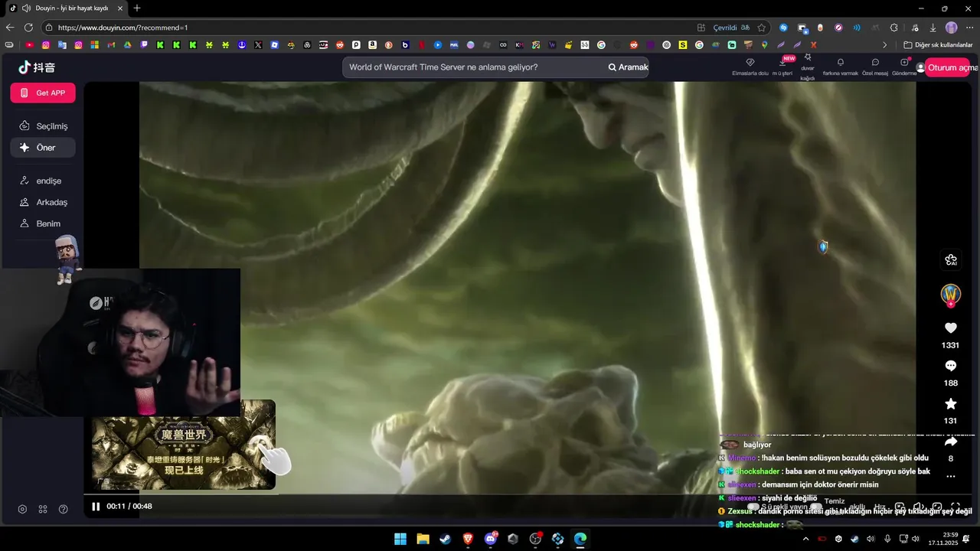Open the endişe sidebar item
This screenshot has width=980, height=551.
click(x=43, y=181)
